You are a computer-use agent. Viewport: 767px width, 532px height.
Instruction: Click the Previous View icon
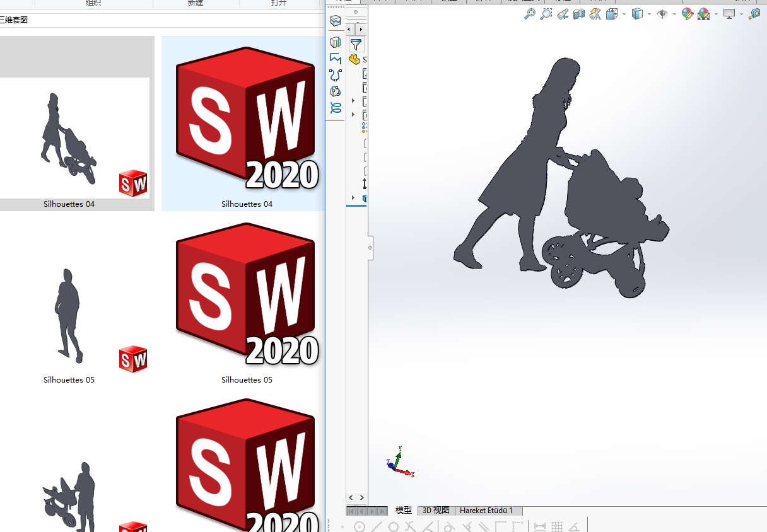point(563,14)
